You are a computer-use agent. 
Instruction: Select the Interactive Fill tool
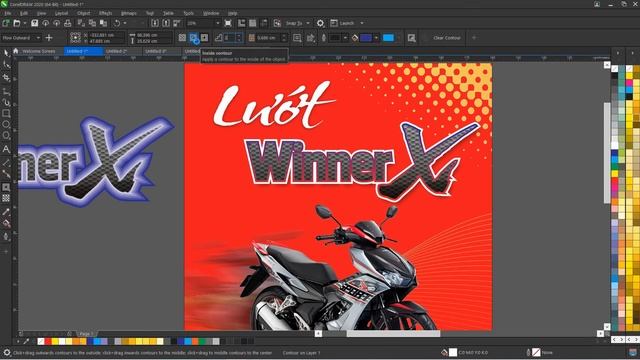pos(6,224)
